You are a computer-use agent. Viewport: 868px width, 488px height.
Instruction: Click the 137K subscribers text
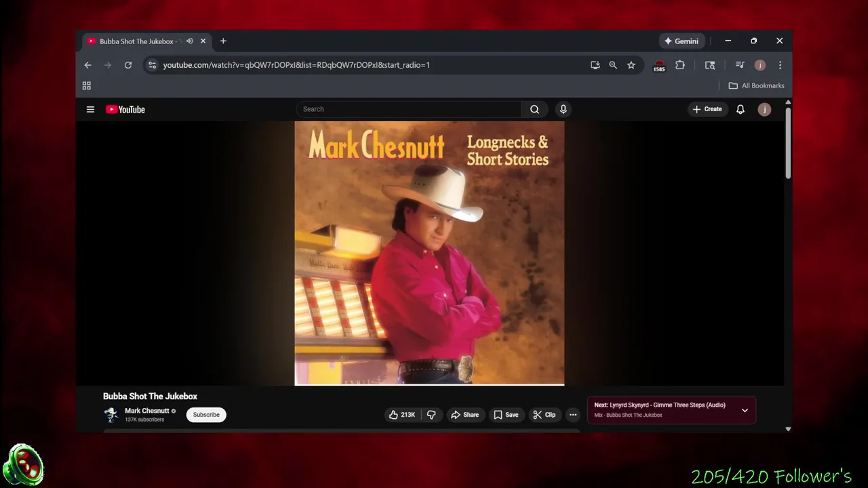pyautogui.click(x=144, y=420)
